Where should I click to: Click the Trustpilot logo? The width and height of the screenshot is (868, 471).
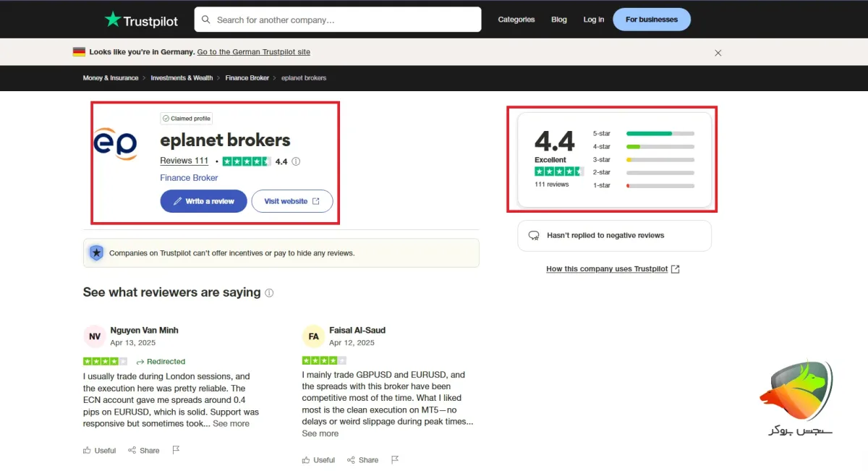(141, 20)
